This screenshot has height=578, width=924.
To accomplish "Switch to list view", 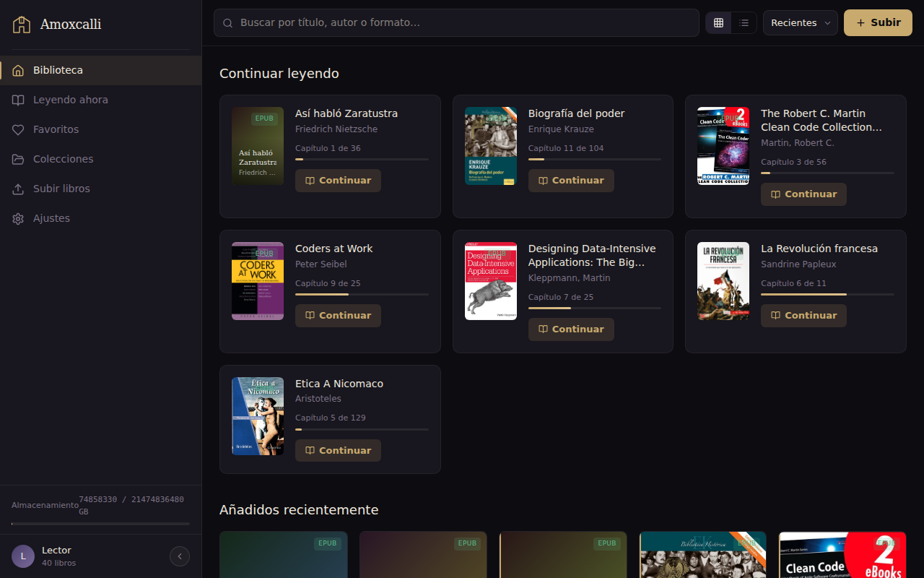I will click(x=744, y=23).
